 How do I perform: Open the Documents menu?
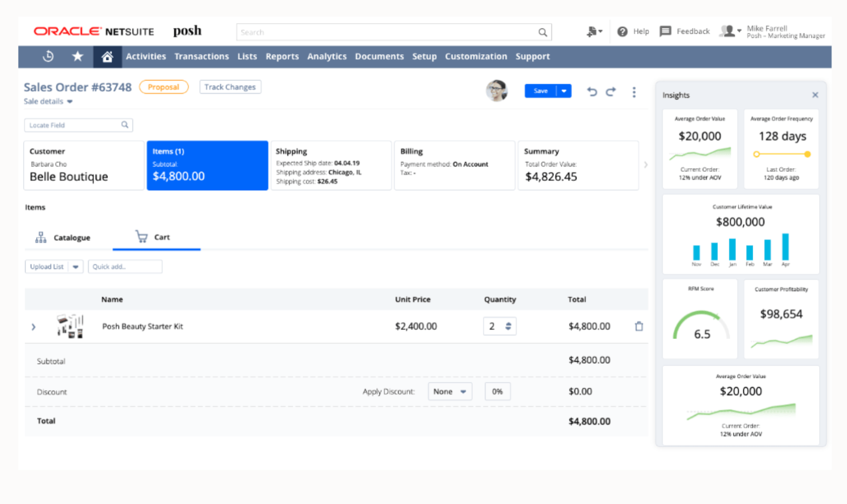pyautogui.click(x=379, y=56)
